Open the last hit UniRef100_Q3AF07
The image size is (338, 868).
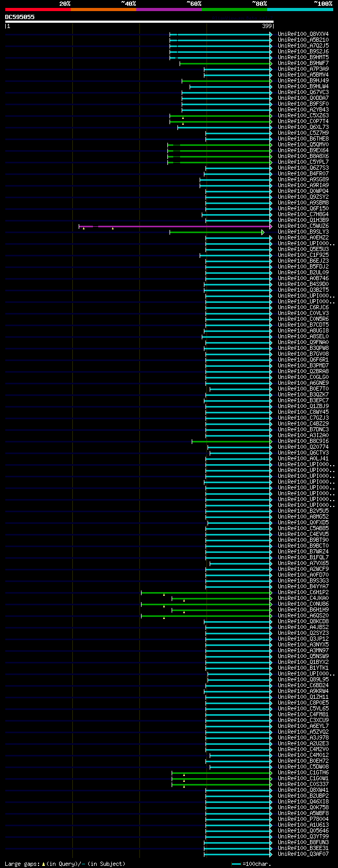pyautogui.click(x=303, y=854)
